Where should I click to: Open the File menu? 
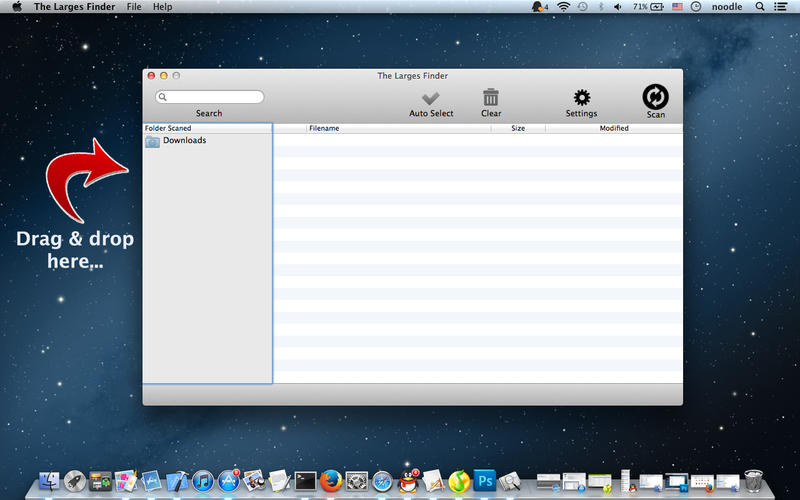tap(134, 7)
